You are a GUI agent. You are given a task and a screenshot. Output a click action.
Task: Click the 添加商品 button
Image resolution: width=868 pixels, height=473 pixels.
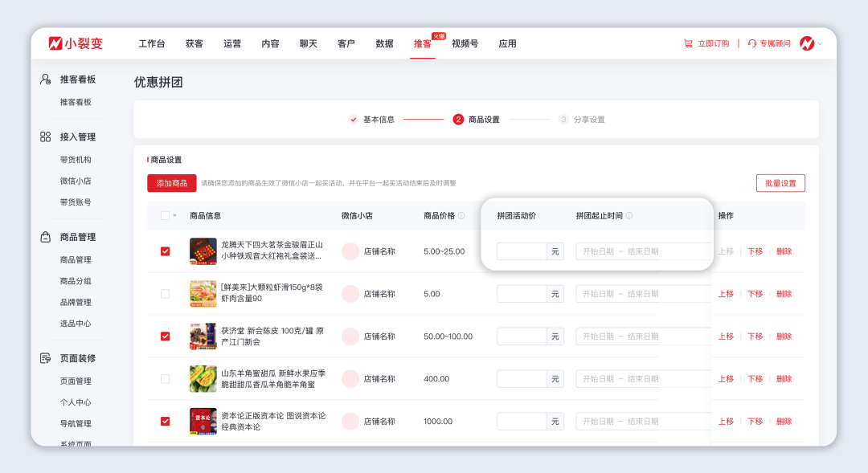coord(172,183)
